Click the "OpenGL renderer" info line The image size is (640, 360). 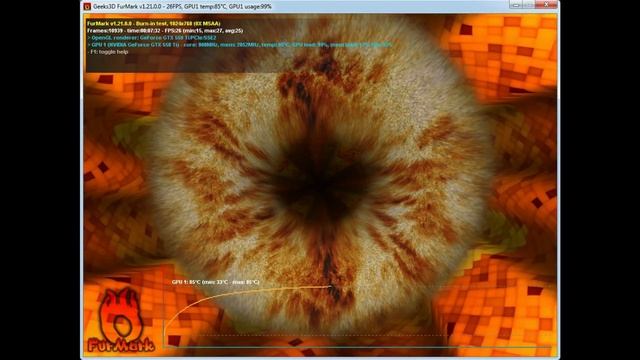(152, 38)
